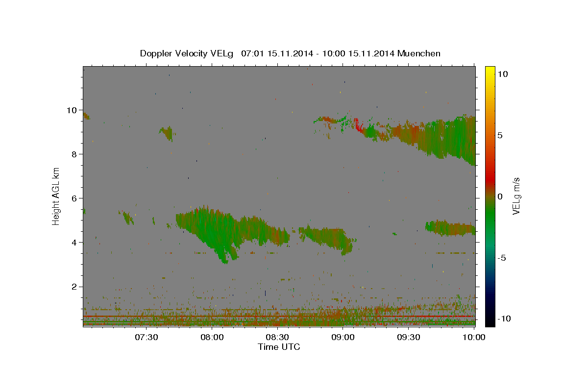Click the 'Muenchen' station name in title

pos(419,53)
